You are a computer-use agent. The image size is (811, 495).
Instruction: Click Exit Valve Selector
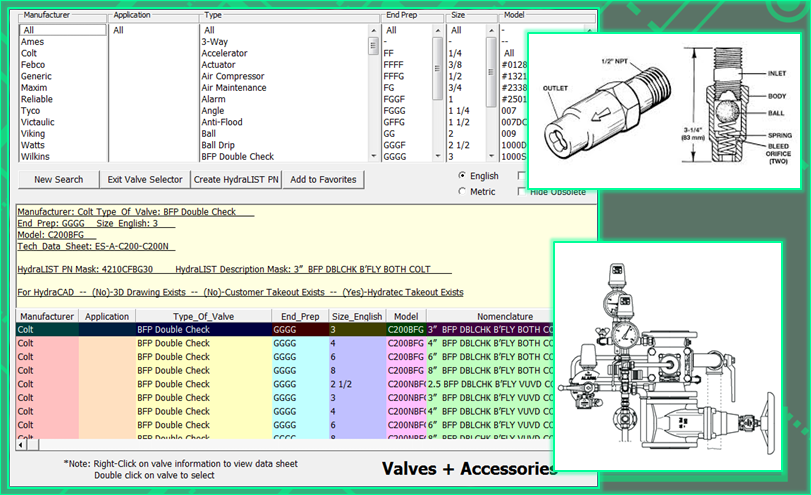145,179
